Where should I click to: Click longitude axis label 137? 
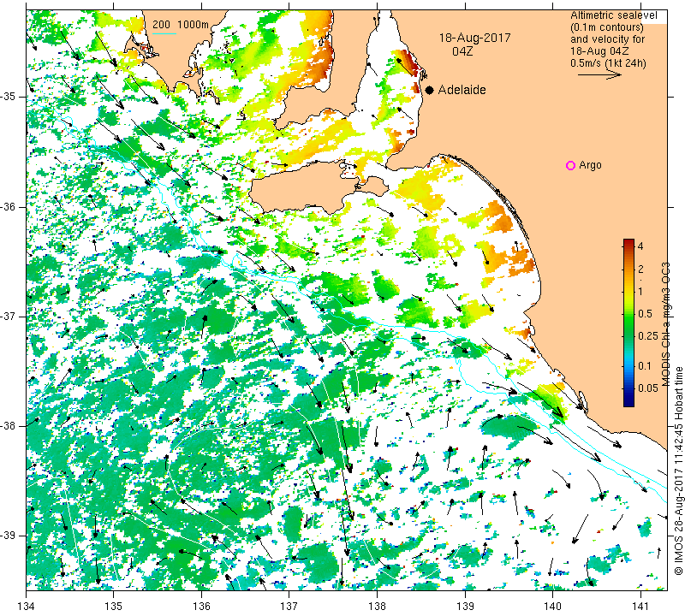pyautogui.click(x=289, y=607)
